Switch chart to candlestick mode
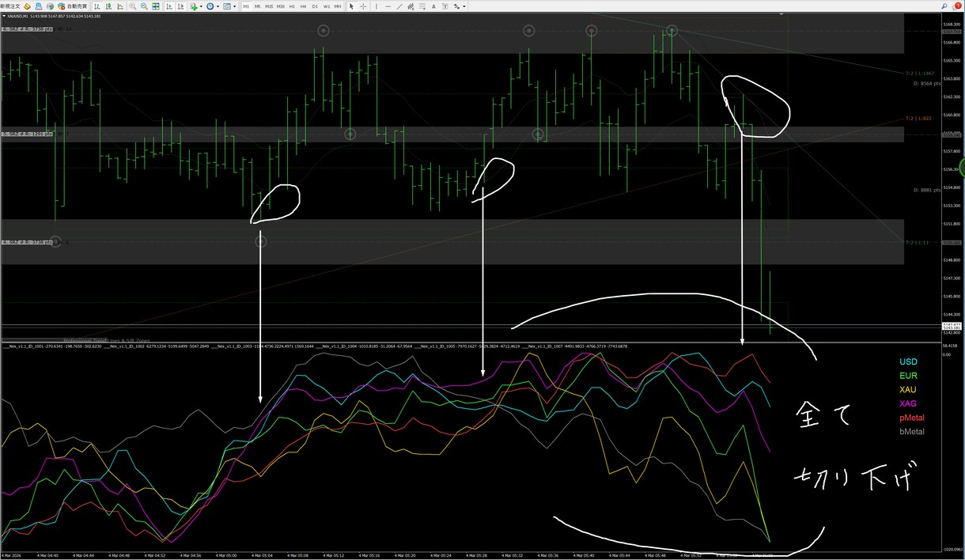Image resolution: width=965 pixels, height=560 pixels. (x=108, y=6)
